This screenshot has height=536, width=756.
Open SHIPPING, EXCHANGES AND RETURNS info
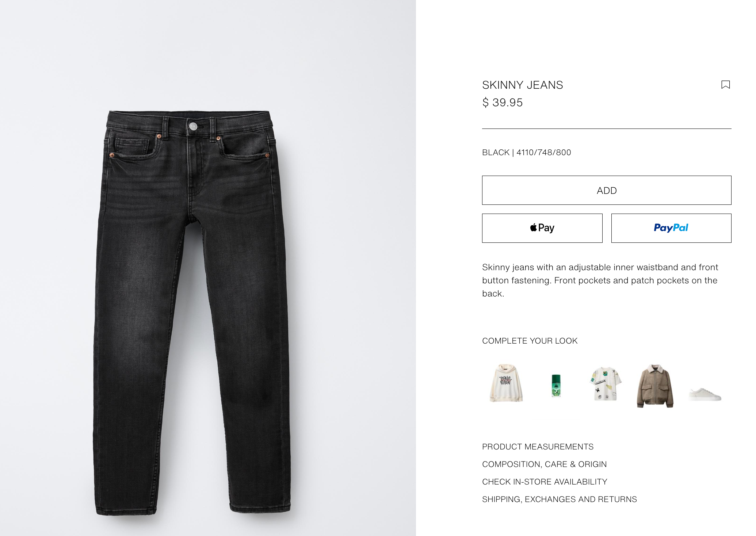(x=559, y=499)
